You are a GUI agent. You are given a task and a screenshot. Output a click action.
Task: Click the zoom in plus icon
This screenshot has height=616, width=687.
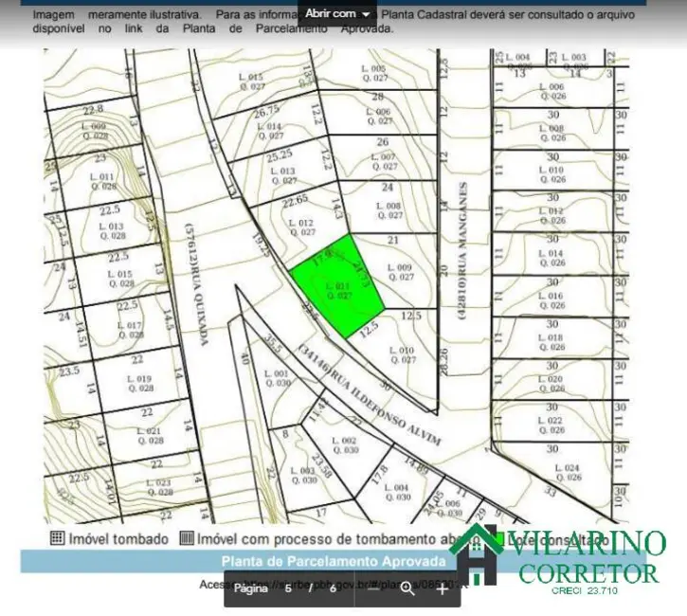point(442,589)
